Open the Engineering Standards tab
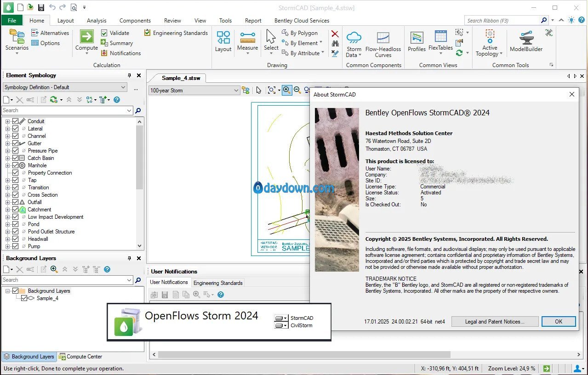Viewport: 588px width, 375px height. (x=218, y=283)
